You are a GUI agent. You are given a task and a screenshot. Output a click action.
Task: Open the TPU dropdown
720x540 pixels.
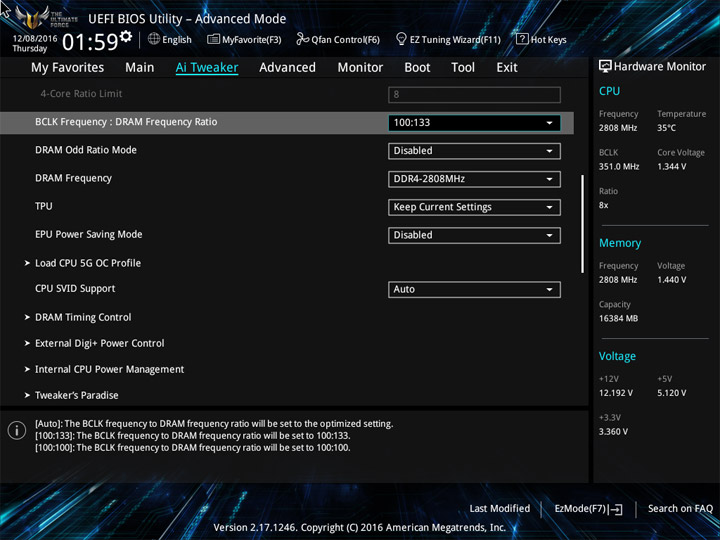pyautogui.click(x=474, y=207)
